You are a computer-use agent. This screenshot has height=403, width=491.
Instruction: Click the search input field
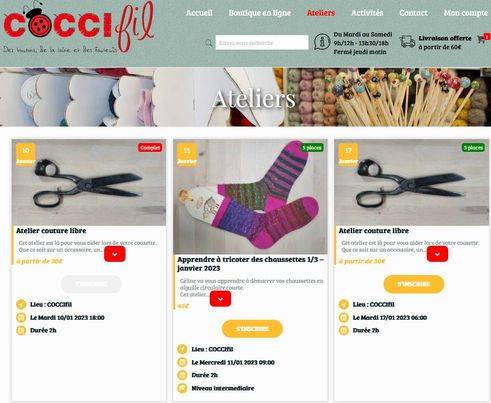point(262,43)
